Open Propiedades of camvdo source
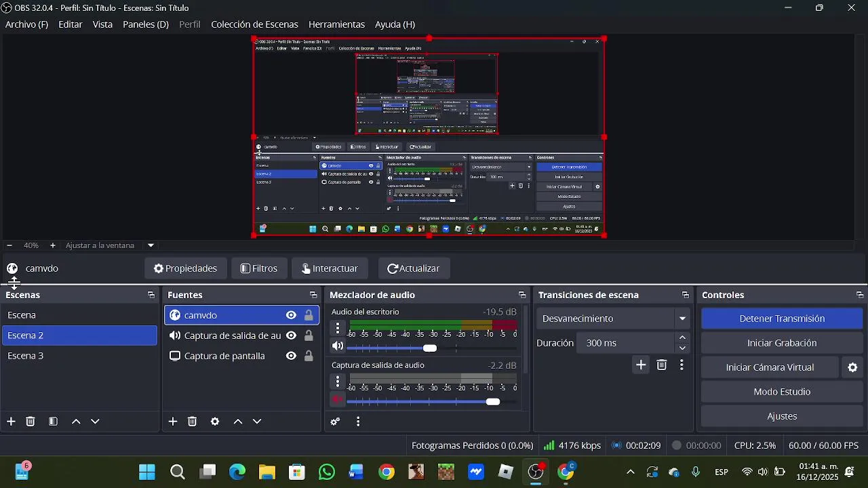Viewport: 868px width, 488px height. click(185, 268)
